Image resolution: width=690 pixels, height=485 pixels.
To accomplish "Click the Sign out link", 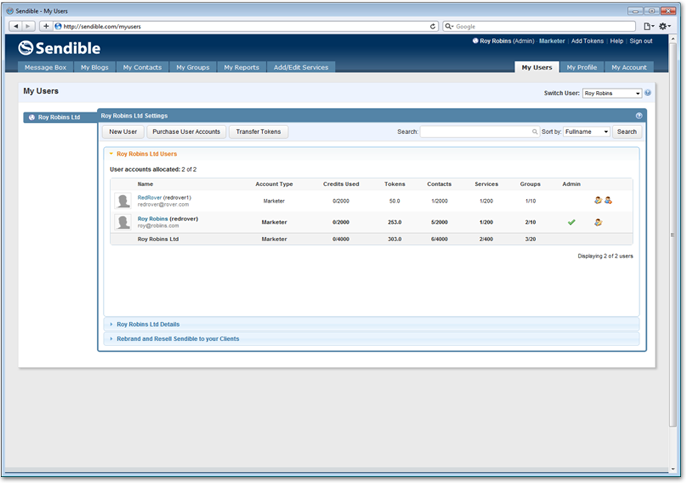I will (x=641, y=41).
